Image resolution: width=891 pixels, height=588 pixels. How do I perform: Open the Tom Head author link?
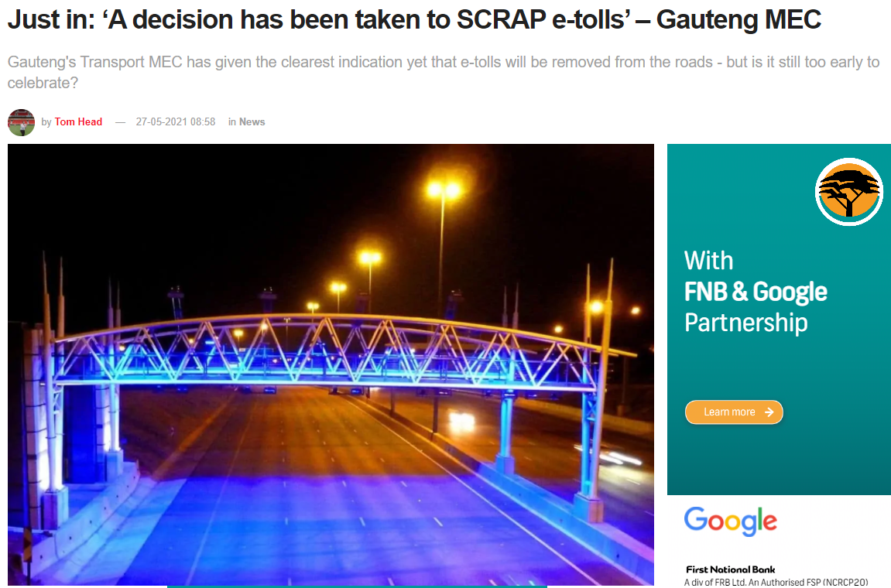[78, 121]
